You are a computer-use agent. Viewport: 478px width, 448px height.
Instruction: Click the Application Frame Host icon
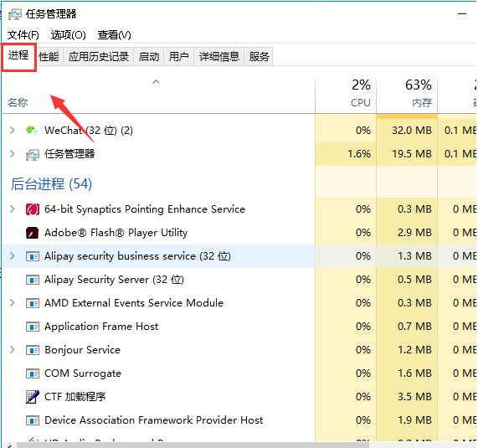32,327
